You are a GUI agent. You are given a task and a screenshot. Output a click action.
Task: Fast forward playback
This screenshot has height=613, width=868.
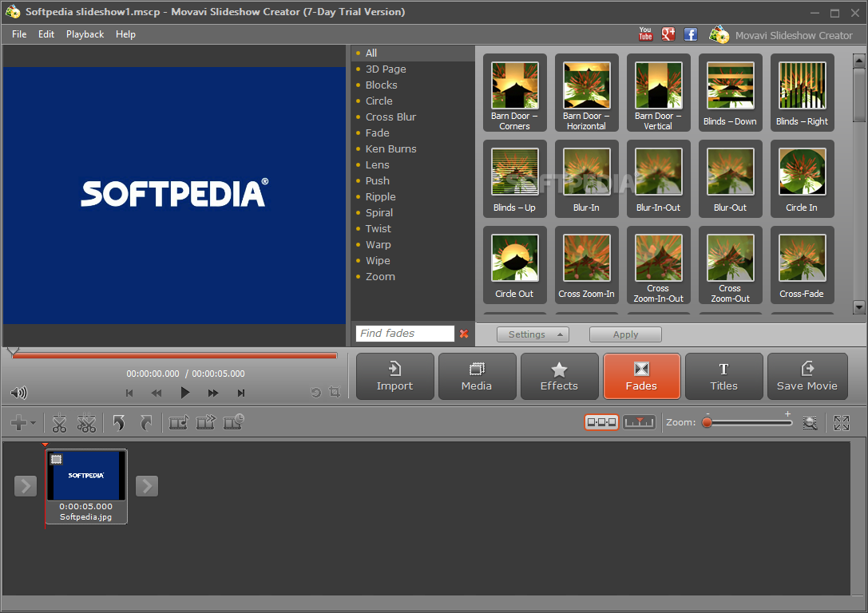(213, 393)
